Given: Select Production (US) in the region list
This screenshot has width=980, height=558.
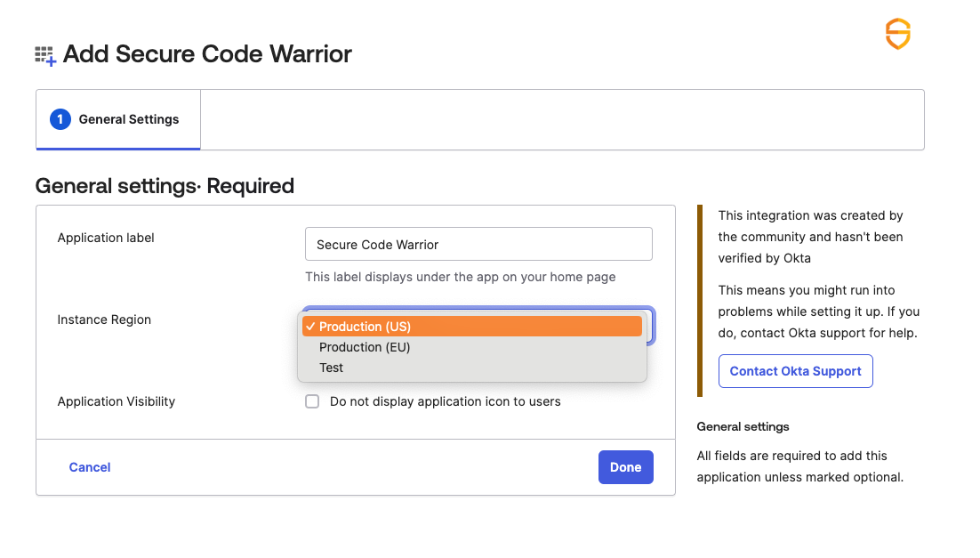Looking at the screenshot, I should coord(472,327).
